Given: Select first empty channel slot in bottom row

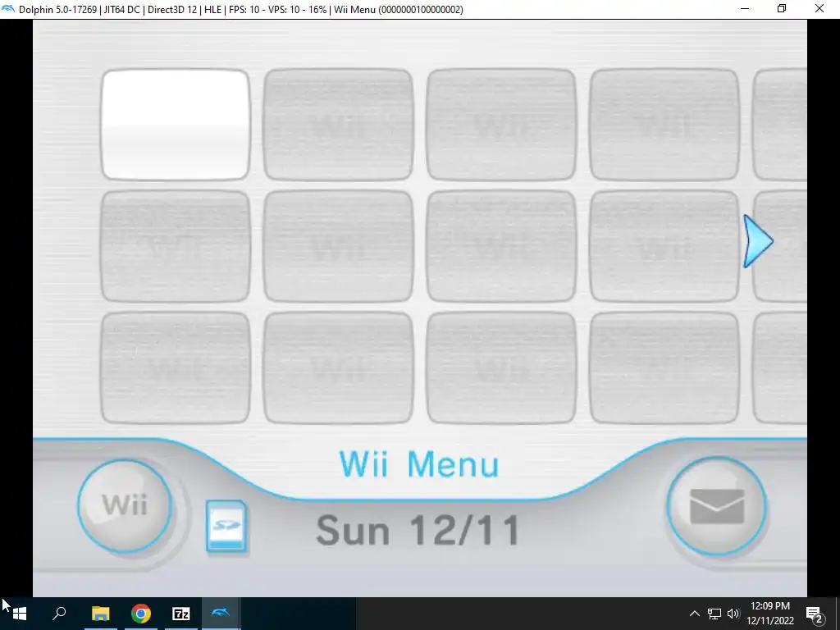Looking at the screenshot, I should [176, 368].
